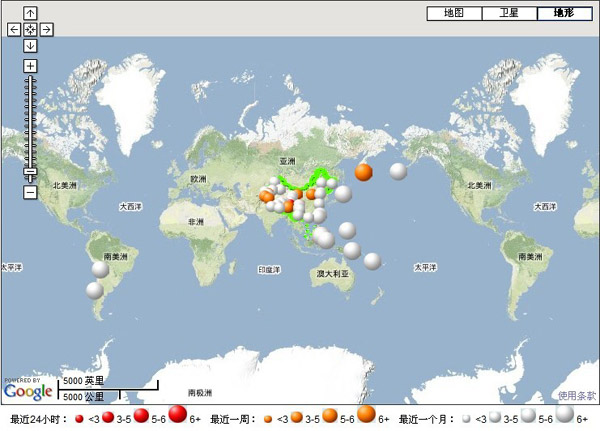Click the white marker east of the Philippines
This screenshot has width=600, height=431.
(x=347, y=230)
